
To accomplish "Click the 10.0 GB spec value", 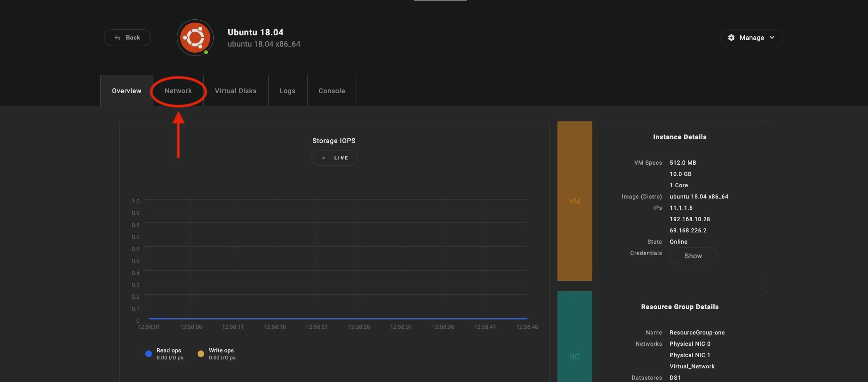I will click(x=681, y=174).
